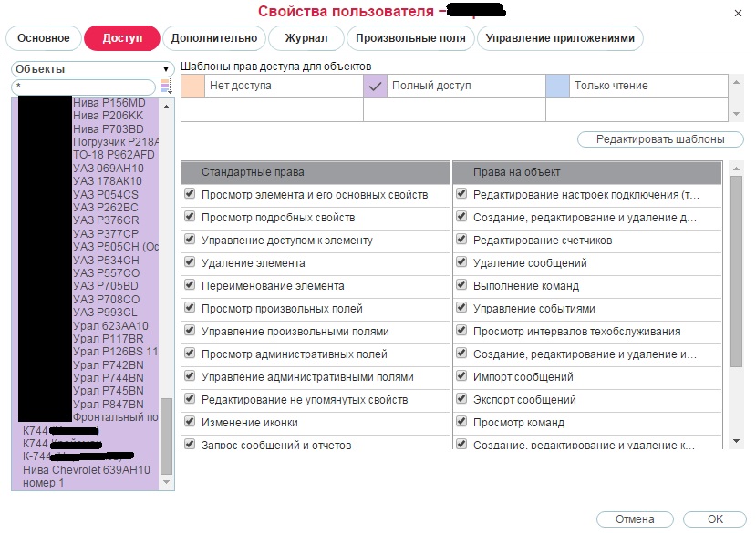
Task: Click the down arrow of objects list scrollbar
Action: [166, 483]
